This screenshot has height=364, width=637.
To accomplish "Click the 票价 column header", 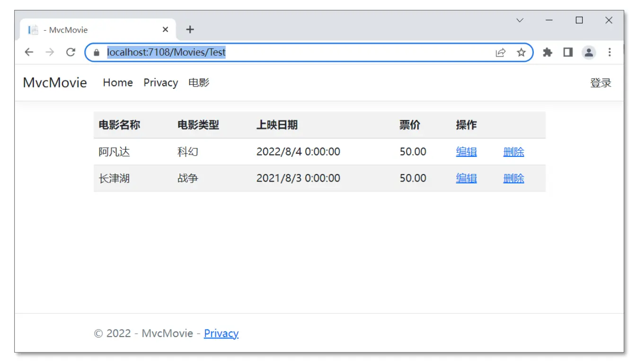I will (x=410, y=125).
